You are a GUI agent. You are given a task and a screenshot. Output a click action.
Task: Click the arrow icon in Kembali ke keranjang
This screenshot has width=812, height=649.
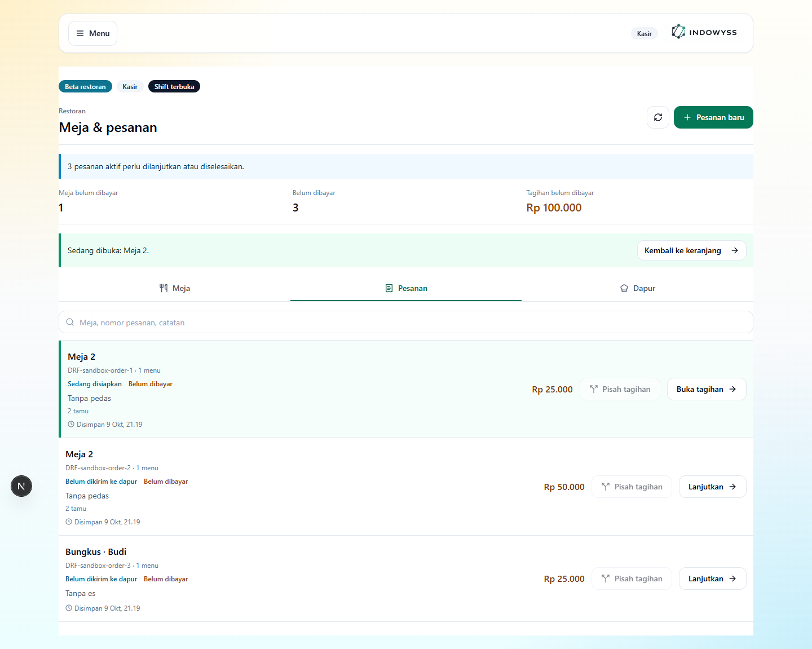point(735,250)
